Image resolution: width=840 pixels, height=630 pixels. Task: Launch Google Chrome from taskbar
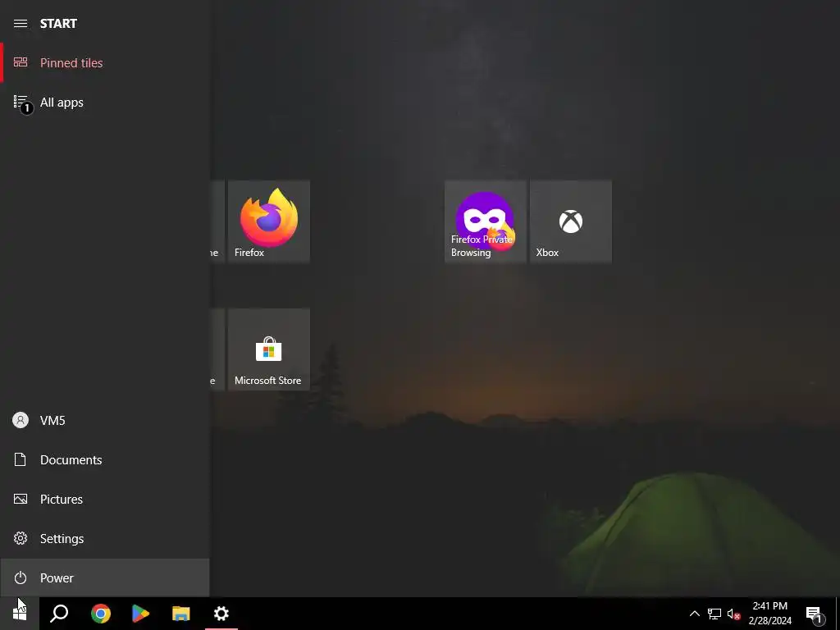pyautogui.click(x=101, y=614)
